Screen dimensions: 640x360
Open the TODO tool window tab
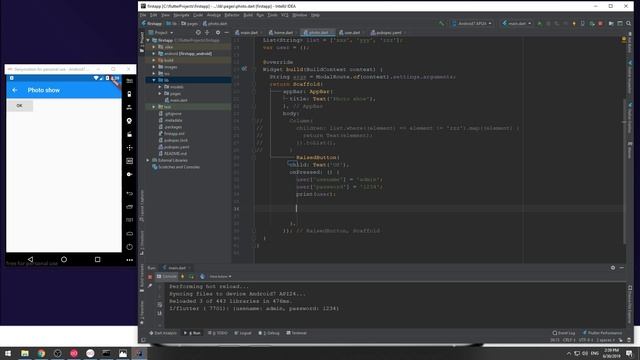(218, 333)
